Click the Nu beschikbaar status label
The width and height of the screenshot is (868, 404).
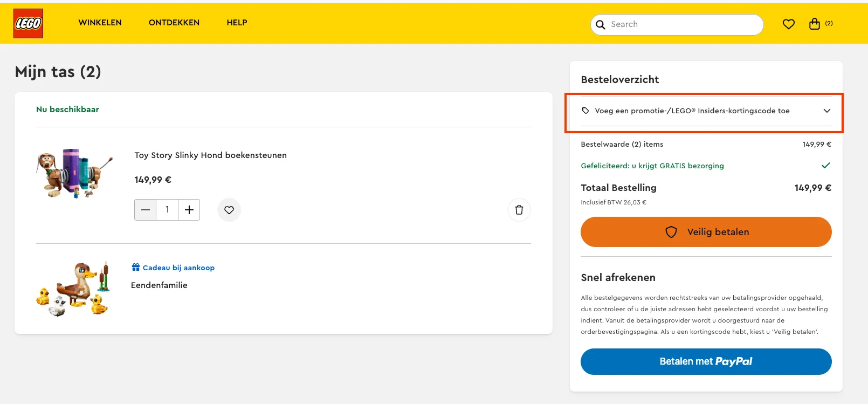tap(67, 109)
